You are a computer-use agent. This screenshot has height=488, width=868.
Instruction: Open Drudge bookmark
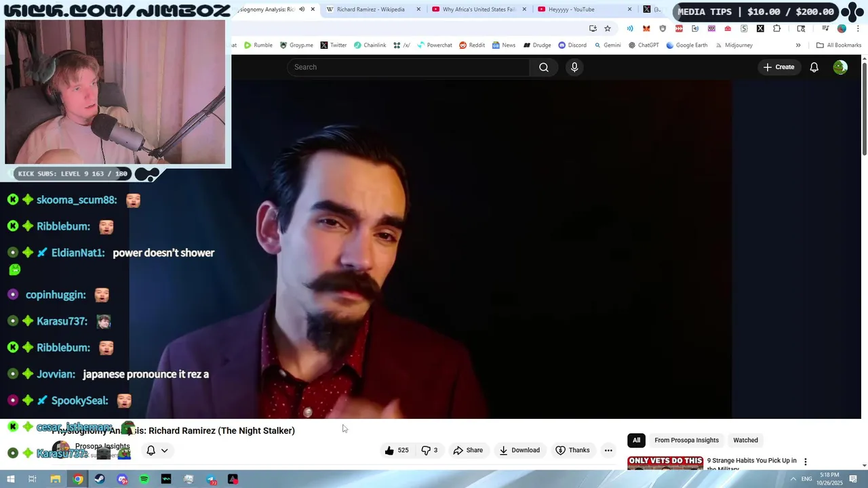(x=537, y=45)
